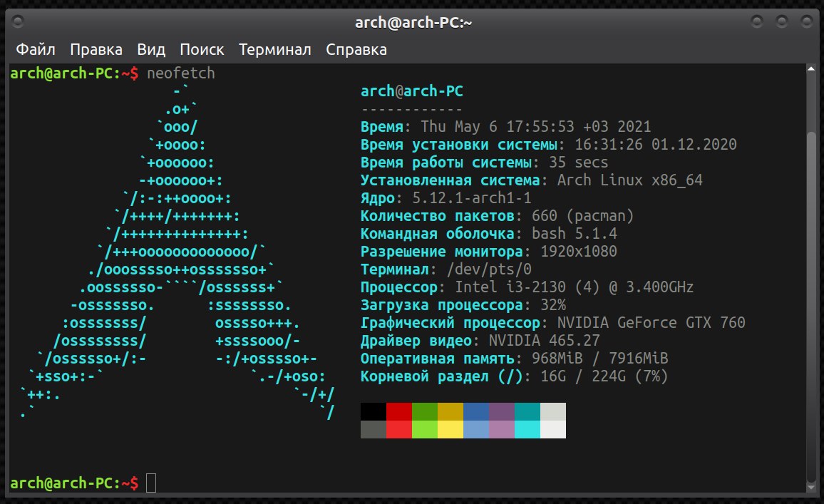Click the cyan 'arch@arch-PC' header above the dashes
The width and height of the screenshot is (824, 504).
click(x=412, y=91)
